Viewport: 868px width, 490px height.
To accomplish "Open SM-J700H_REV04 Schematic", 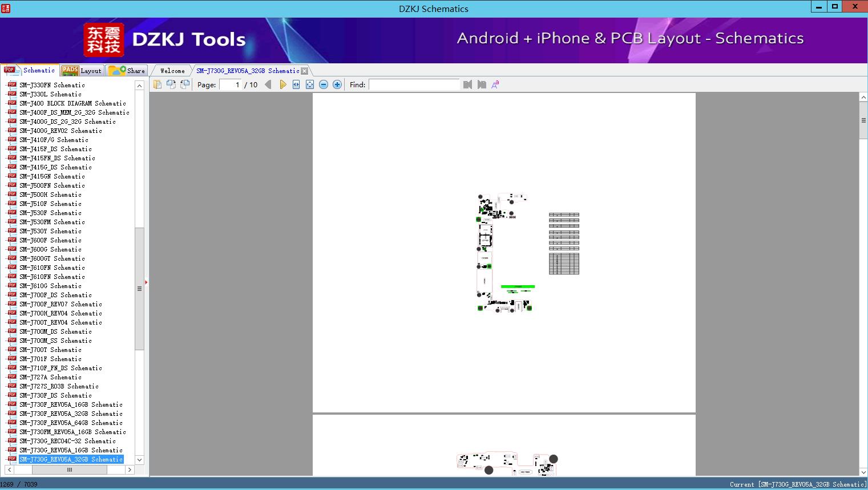I will click(60, 313).
